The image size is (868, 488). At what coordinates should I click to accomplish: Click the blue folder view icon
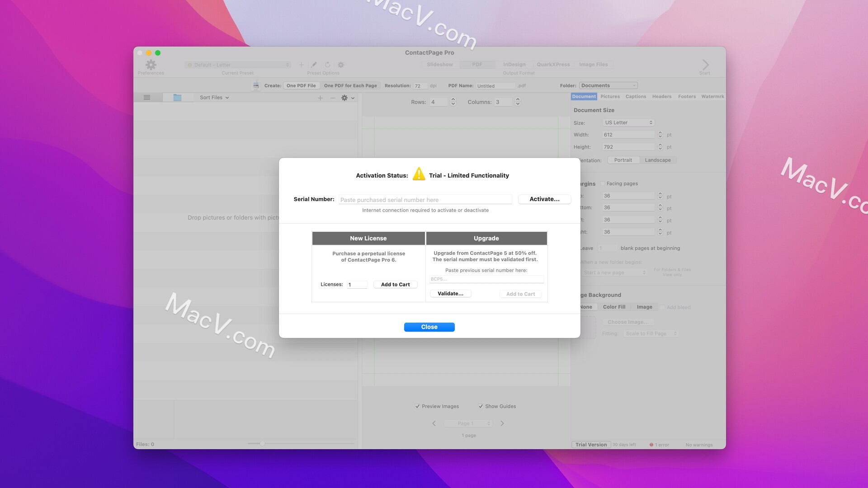(177, 98)
